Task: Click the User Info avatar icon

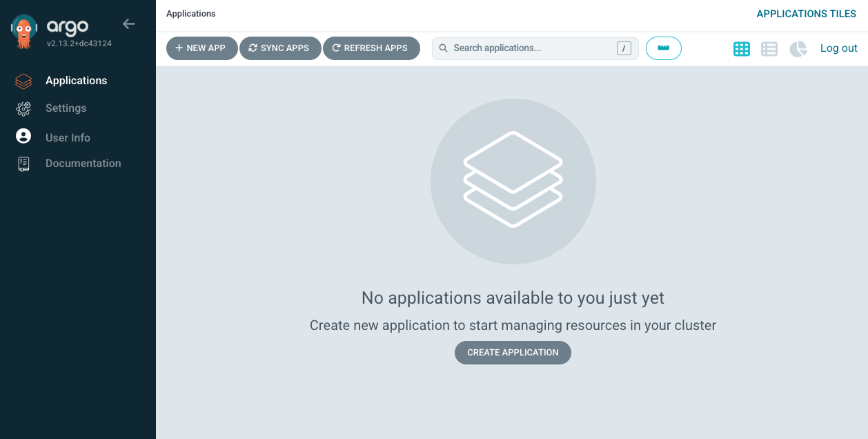Action: 23,136
